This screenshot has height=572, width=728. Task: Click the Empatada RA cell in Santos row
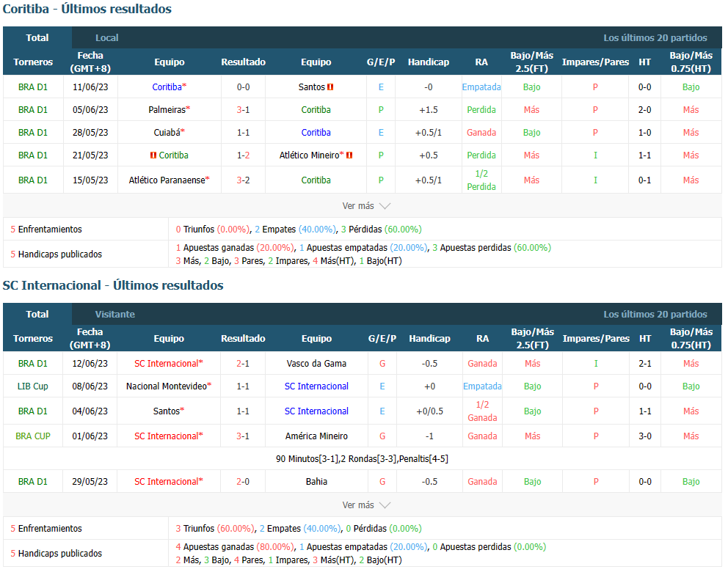click(481, 87)
